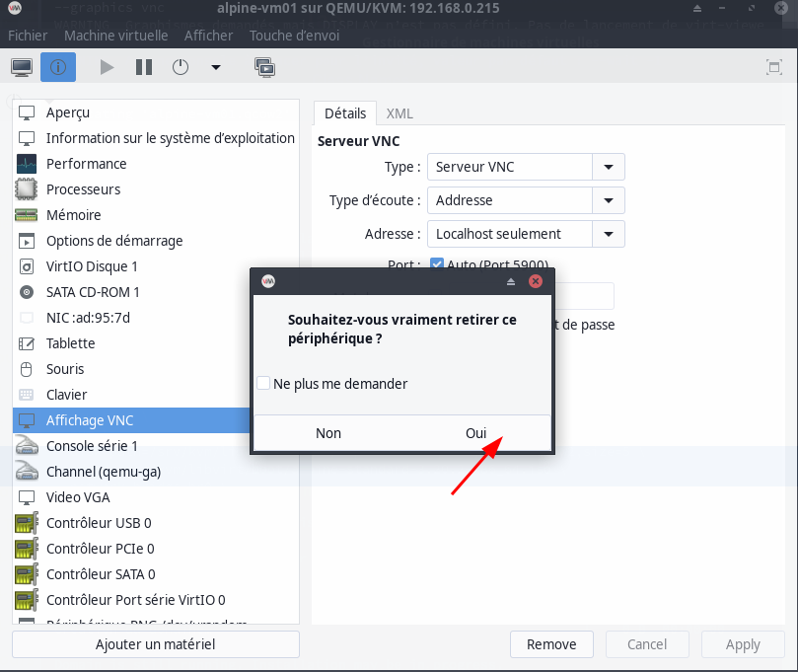Image resolution: width=798 pixels, height=672 pixels.
Task: Click Non to cancel device removal
Action: tap(328, 433)
